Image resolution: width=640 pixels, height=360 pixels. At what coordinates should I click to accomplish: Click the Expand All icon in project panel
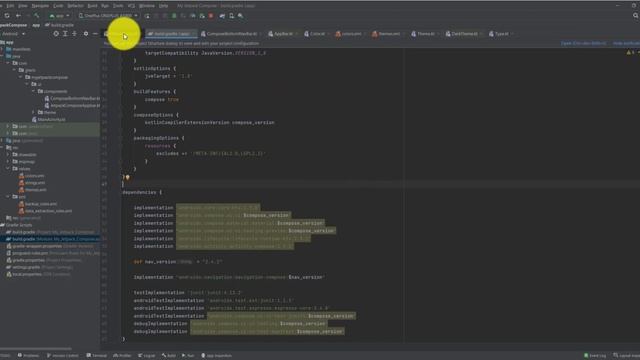coord(65,34)
